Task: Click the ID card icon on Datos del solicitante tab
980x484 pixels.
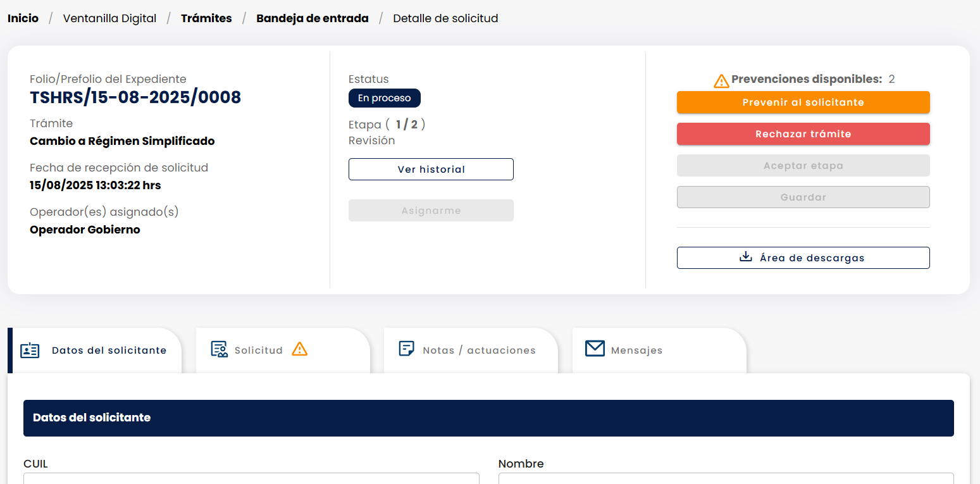Action: tap(30, 351)
